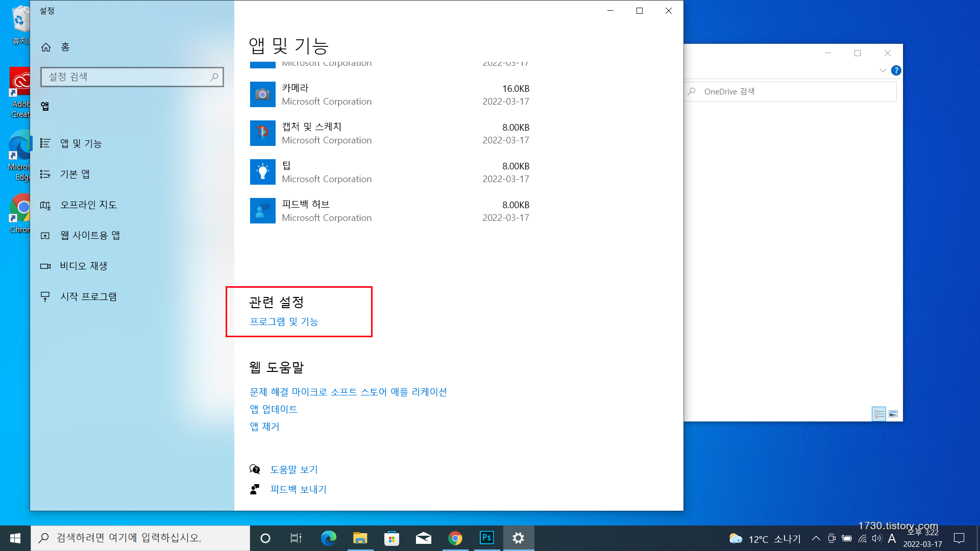Show hidden system tray icons
This screenshot has height=551, width=980.
(x=816, y=538)
